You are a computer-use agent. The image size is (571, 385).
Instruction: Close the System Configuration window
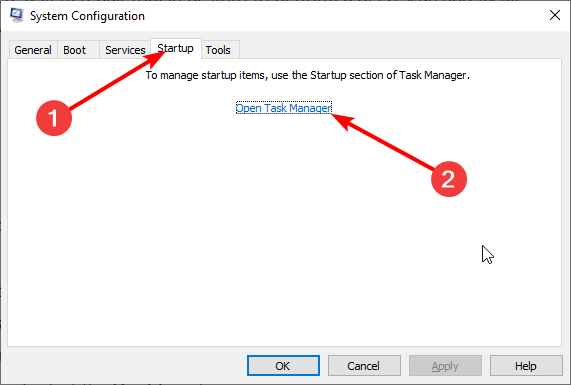pyautogui.click(x=555, y=15)
